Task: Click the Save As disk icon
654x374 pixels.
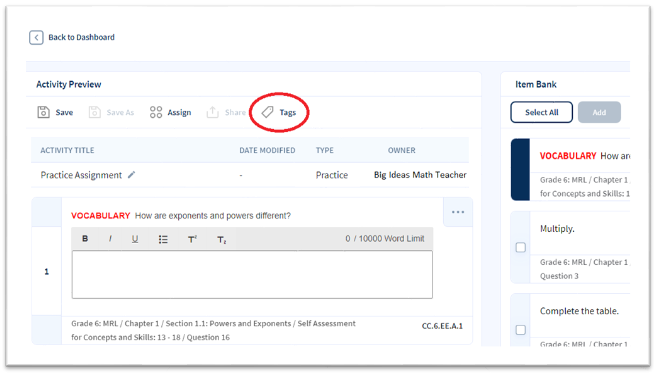Action: click(95, 112)
